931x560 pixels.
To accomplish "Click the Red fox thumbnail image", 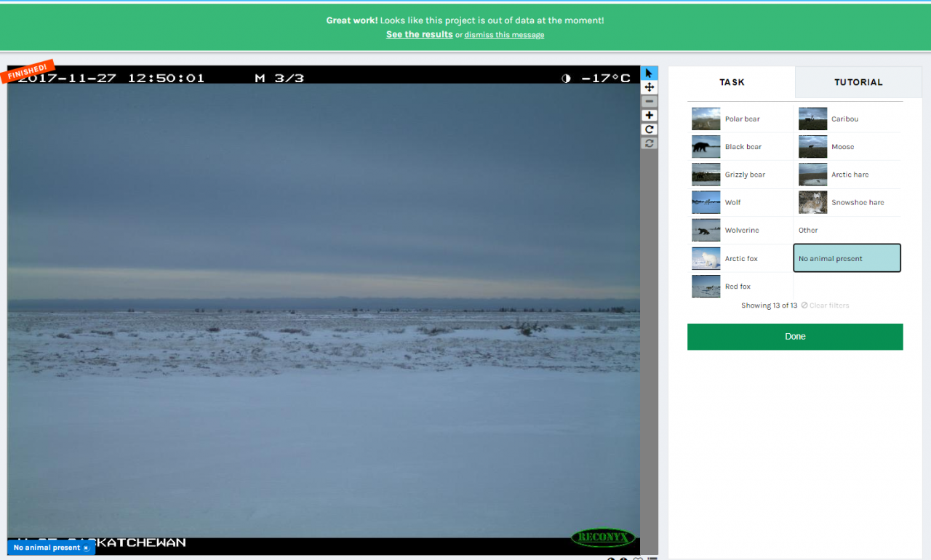I will (706, 287).
